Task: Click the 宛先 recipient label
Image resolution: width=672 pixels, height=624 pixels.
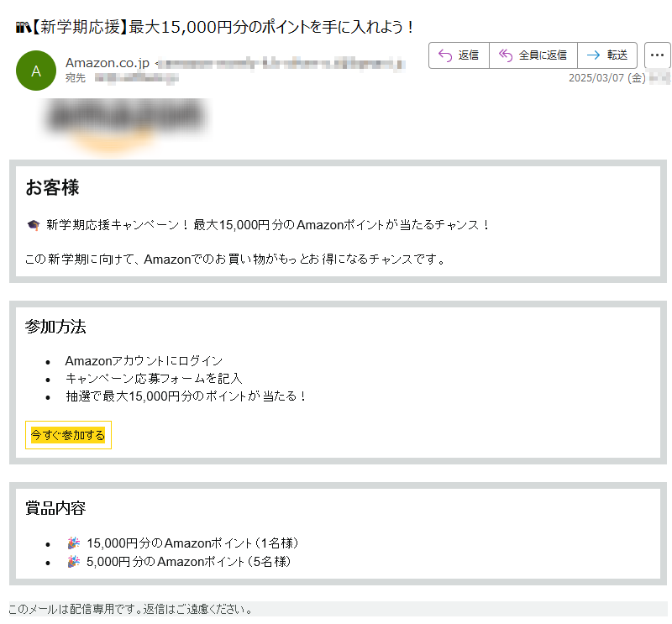Action: (76, 78)
